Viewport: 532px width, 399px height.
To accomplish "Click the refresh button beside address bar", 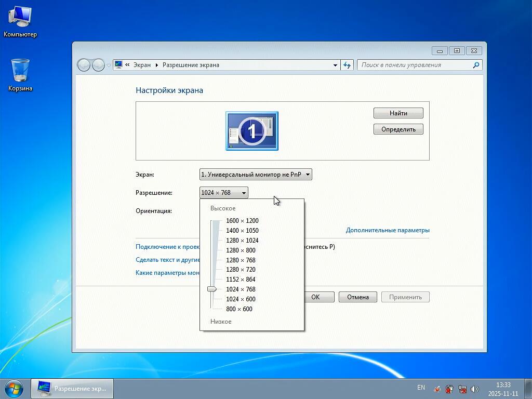I will 348,65.
